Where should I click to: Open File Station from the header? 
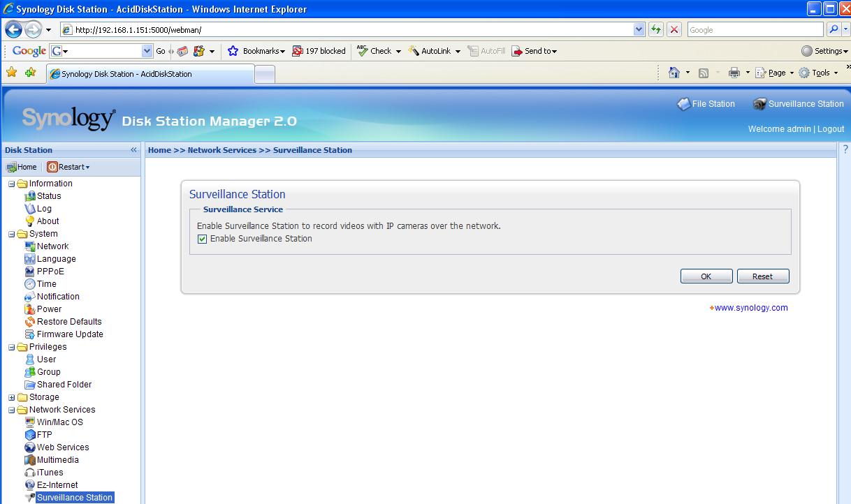click(706, 104)
